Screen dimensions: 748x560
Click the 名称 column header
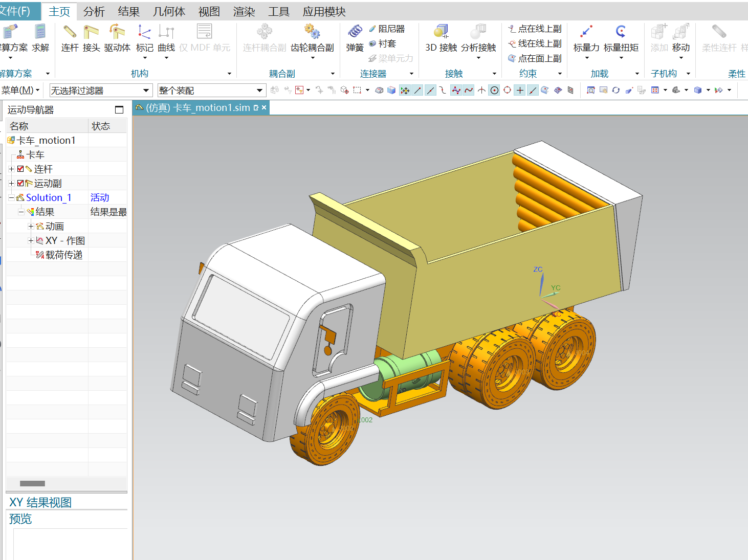[47, 126]
